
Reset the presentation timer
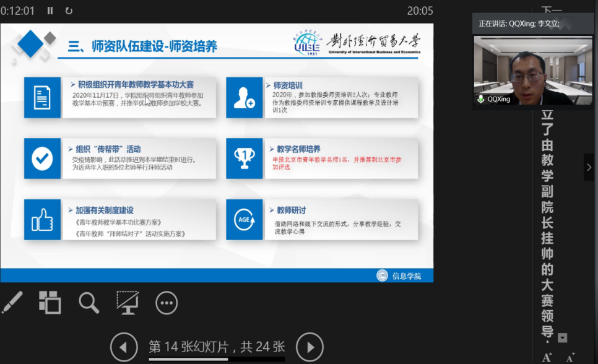pos(69,11)
